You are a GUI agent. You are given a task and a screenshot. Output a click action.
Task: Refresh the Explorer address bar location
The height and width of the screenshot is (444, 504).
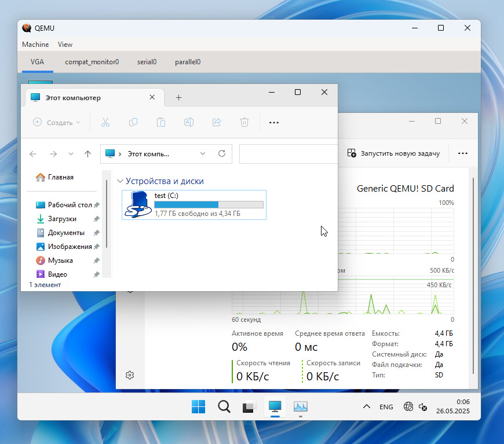coord(221,154)
